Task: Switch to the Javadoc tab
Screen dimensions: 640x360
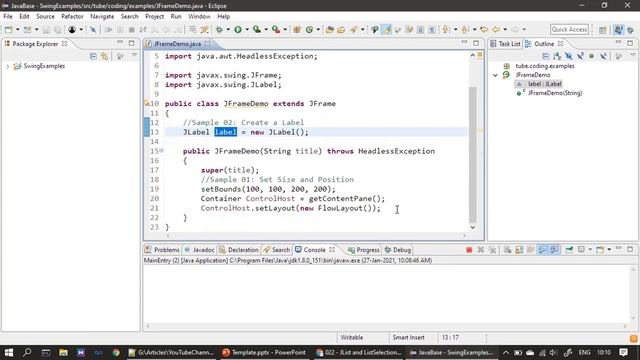Action: pos(199,250)
